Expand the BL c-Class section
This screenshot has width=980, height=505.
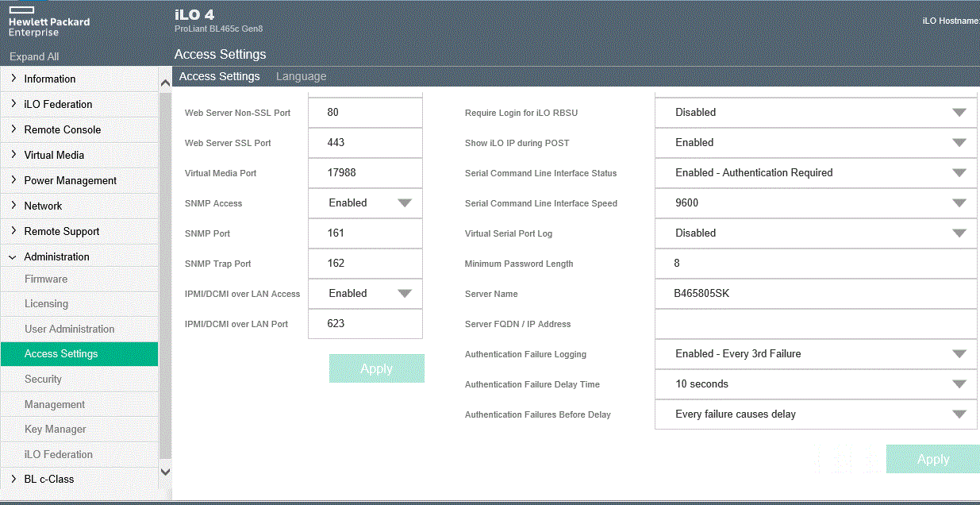tap(48, 479)
